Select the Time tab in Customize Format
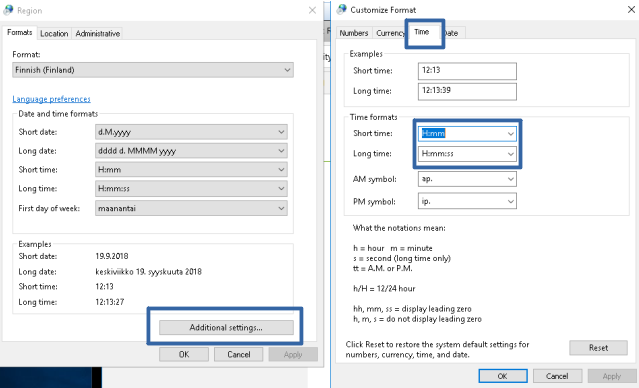Image resolution: width=639 pixels, height=388 pixels. pos(422,32)
